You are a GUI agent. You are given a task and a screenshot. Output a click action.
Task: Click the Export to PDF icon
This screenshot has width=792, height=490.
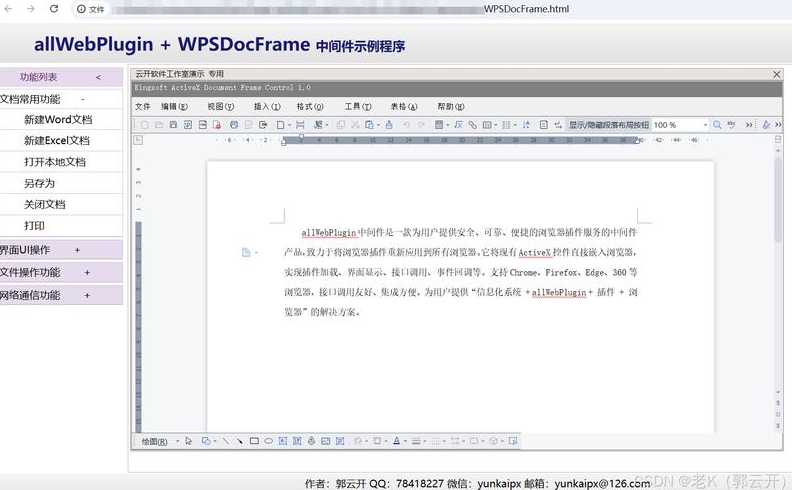pos(217,124)
